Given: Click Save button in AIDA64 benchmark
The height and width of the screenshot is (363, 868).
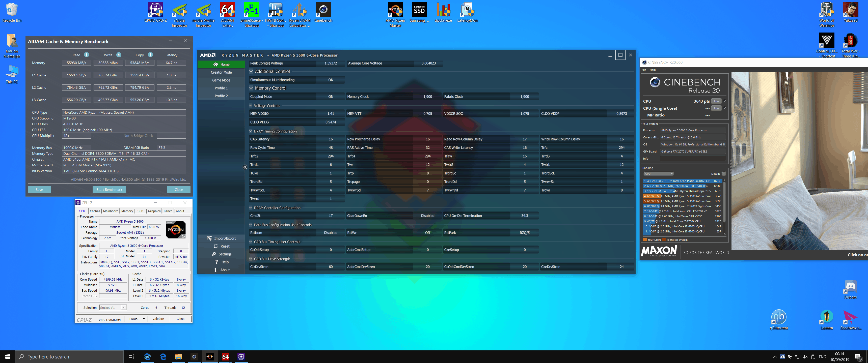Looking at the screenshot, I should coord(39,190).
